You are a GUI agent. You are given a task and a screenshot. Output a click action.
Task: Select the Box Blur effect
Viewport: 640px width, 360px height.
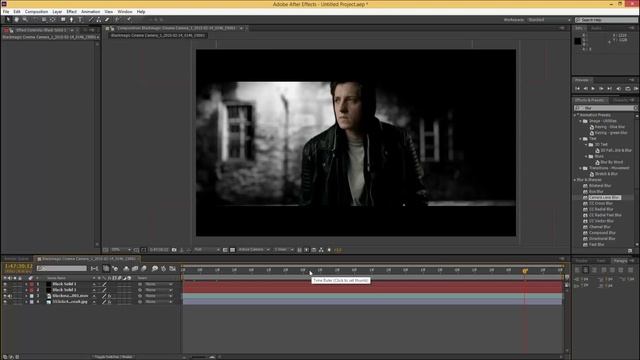pos(596,191)
